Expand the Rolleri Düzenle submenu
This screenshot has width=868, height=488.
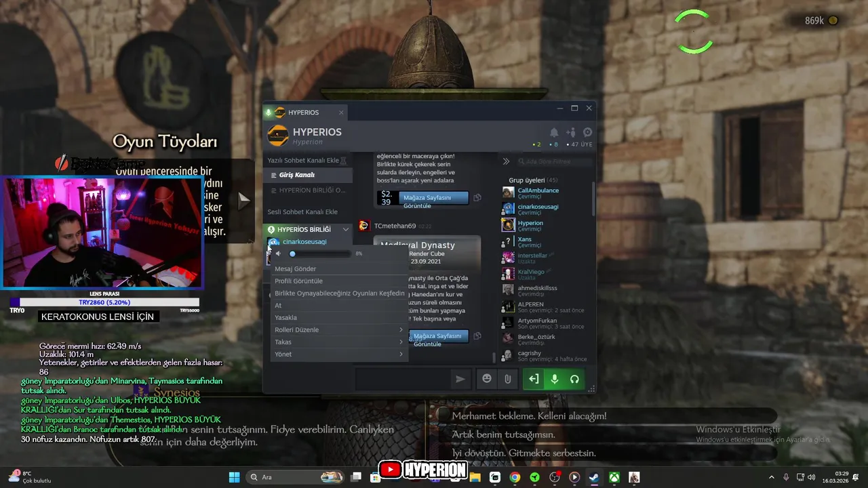(x=338, y=330)
